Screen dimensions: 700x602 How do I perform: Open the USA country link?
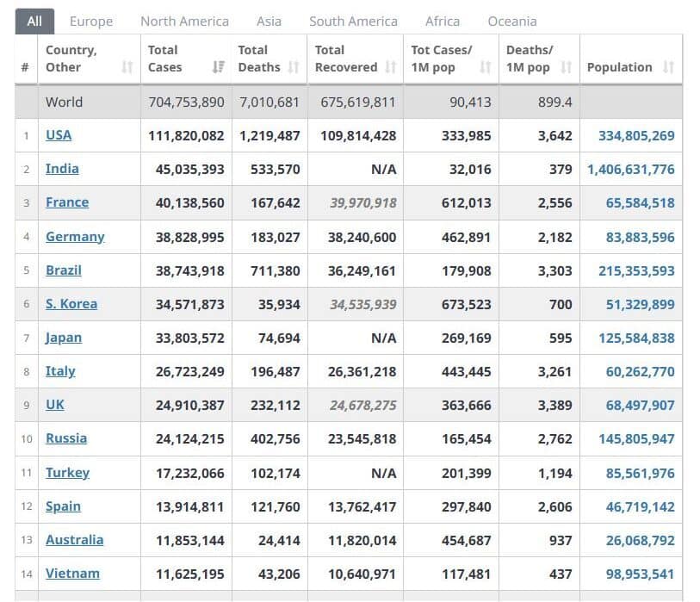click(x=59, y=135)
